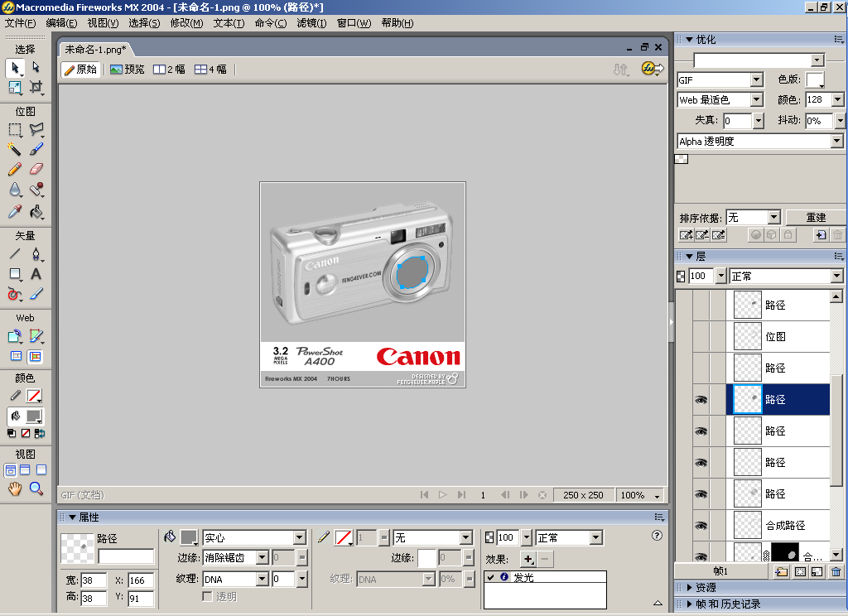Click the 250 x 250 page size box
Viewport: 848px width, 616px height.
[583, 495]
